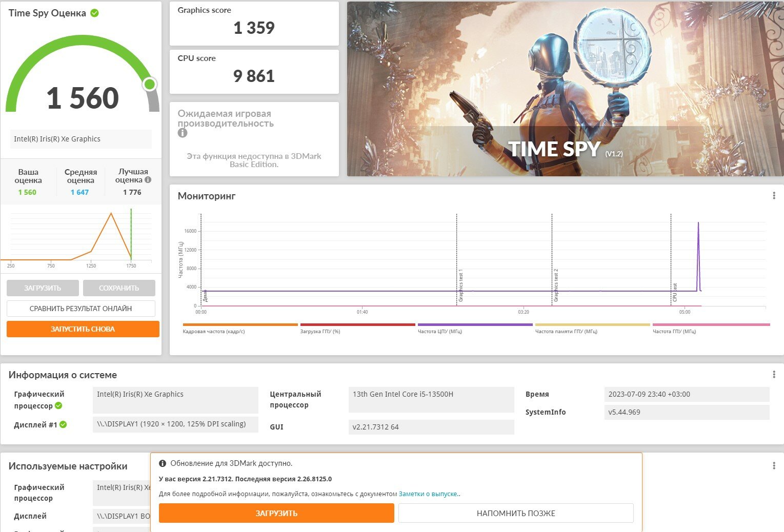Download update with the orange ЗАГРУЗИТЬ button

coord(276,513)
